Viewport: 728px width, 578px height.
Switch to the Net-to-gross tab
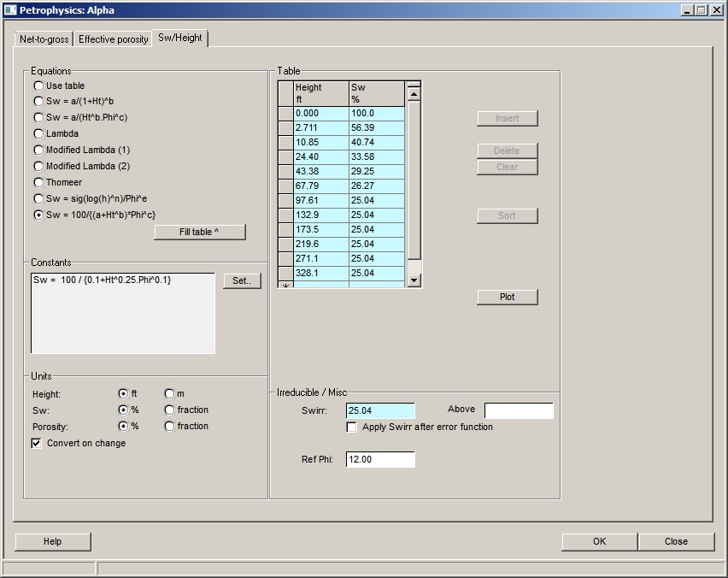[44, 39]
